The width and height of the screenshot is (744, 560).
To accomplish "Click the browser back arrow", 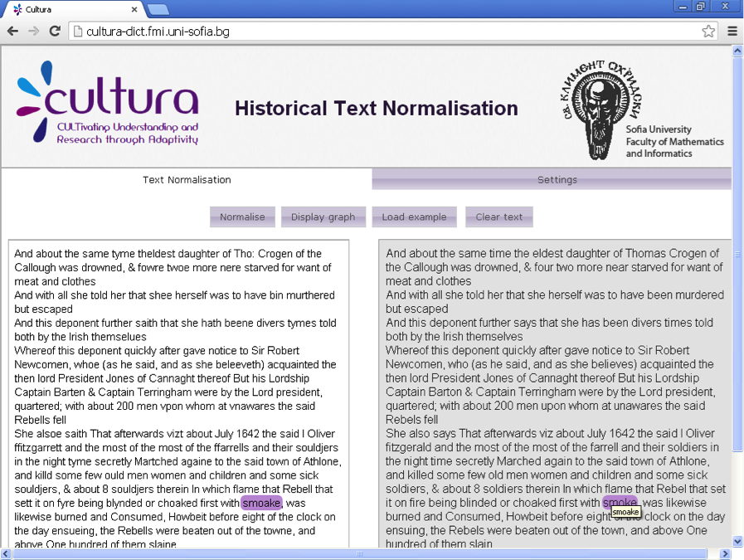I will 13,32.
